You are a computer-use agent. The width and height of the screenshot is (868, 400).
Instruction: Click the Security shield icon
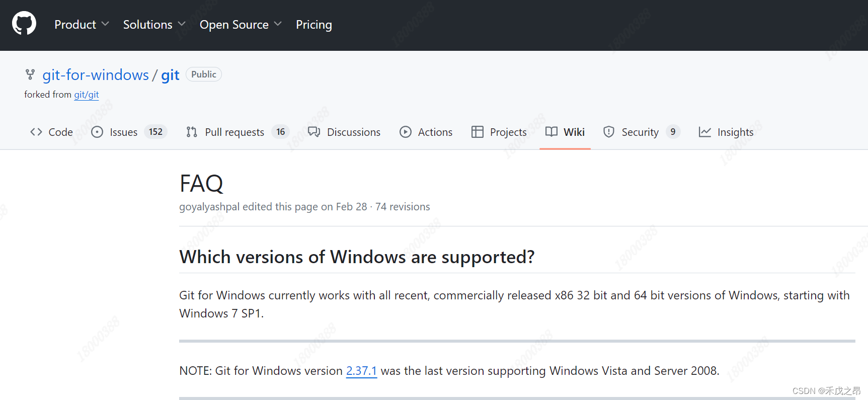609,132
